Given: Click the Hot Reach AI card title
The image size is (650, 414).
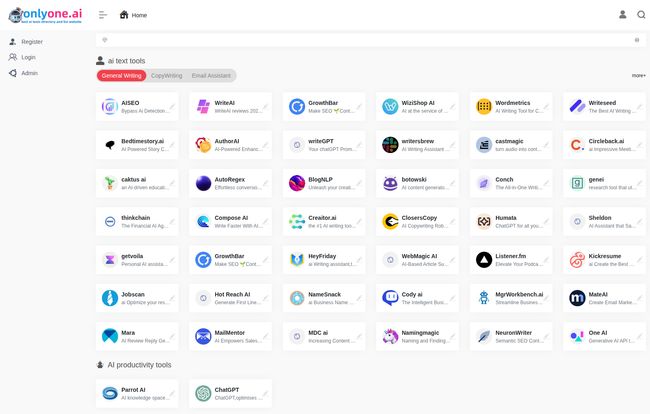Looking at the screenshot, I should pyautogui.click(x=232, y=295).
